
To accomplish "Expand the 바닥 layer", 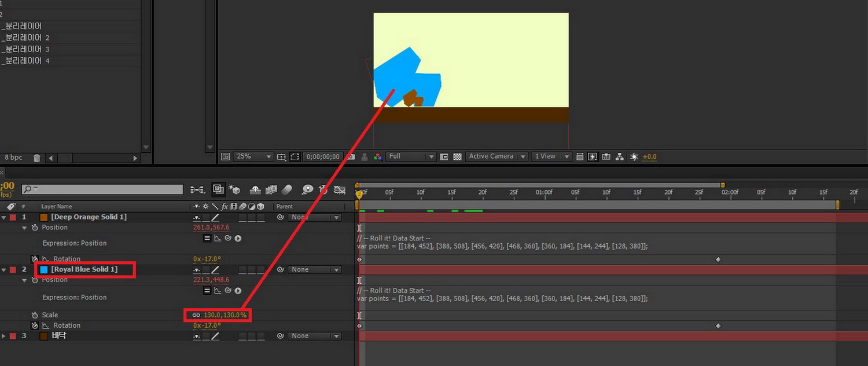I will click(4, 336).
